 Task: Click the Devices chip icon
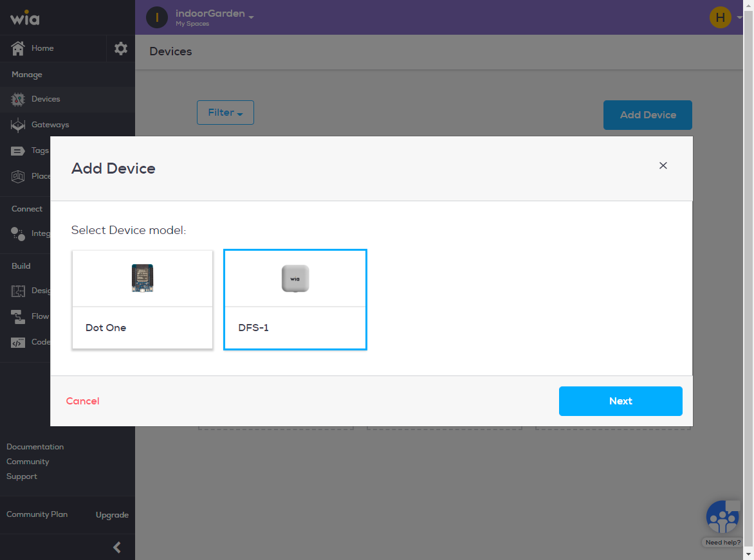point(18,100)
